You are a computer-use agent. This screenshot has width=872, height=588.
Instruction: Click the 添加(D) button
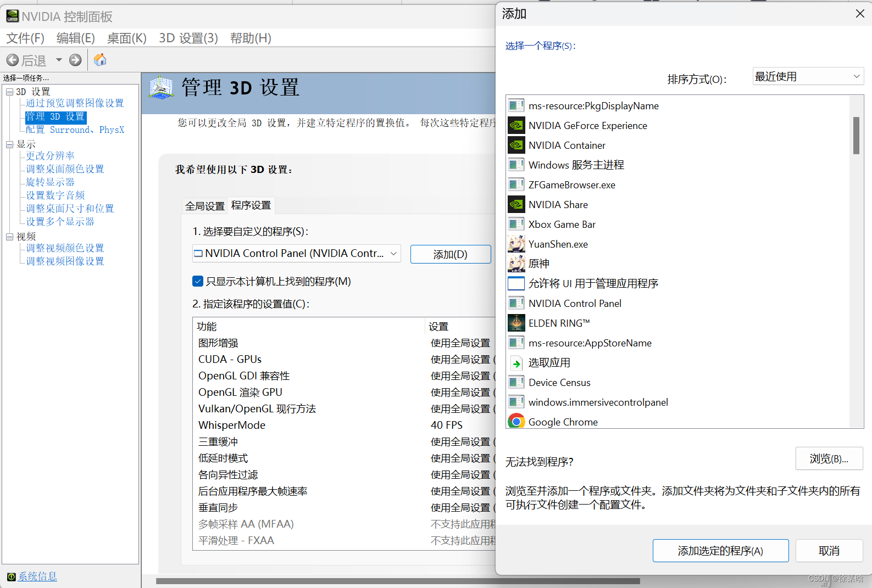(451, 254)
